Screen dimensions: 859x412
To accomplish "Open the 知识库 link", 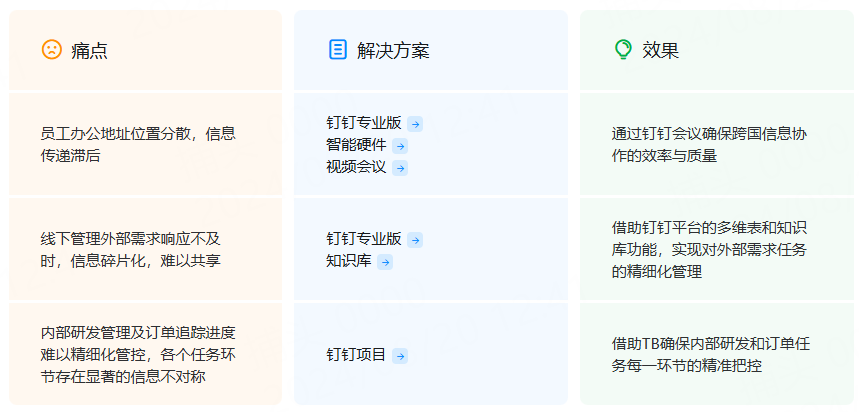I will [349, 261].
